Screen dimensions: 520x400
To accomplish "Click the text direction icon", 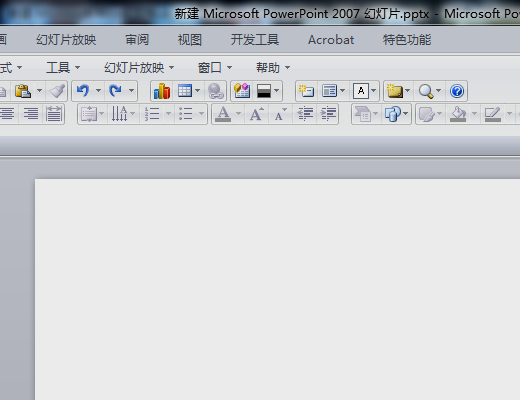I will click(119, 114).
